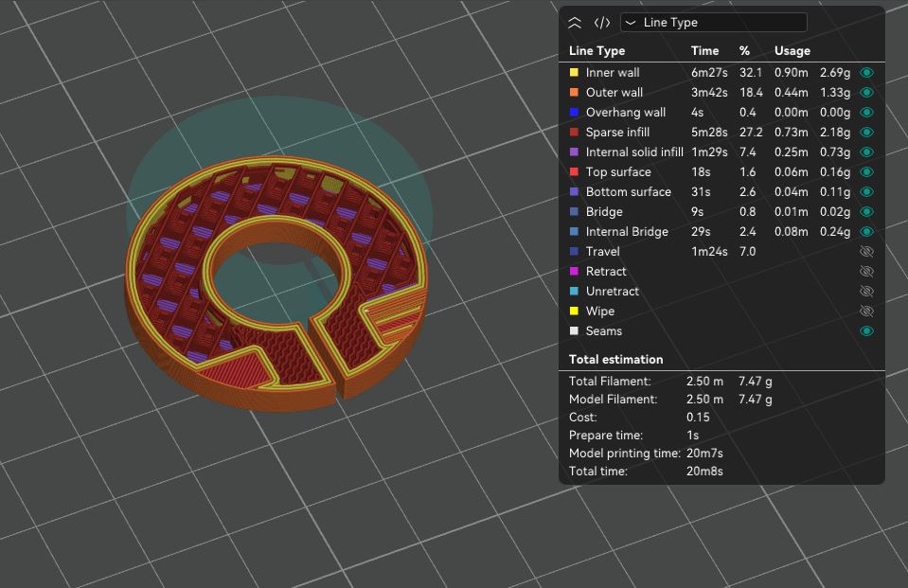The height and width of the screenshot is (588, 908).
Task: Select the Internal solid infill row
Action: click(x=721, y=151)
